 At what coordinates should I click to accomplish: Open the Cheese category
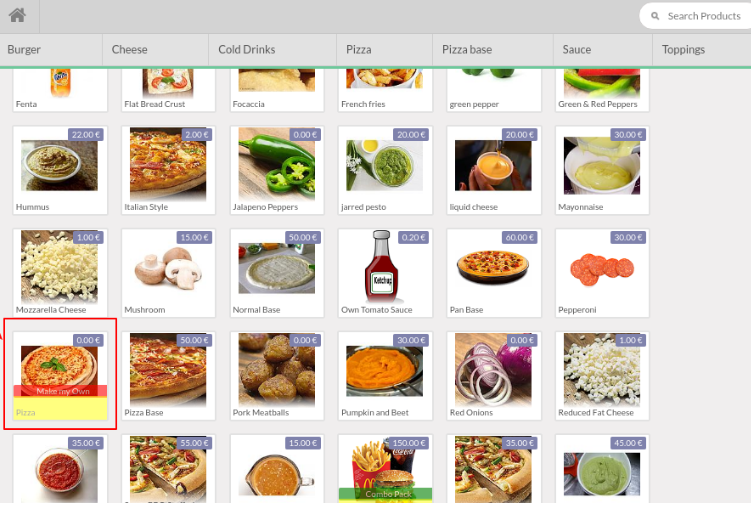pyautogui.click(x=156, y=50)
